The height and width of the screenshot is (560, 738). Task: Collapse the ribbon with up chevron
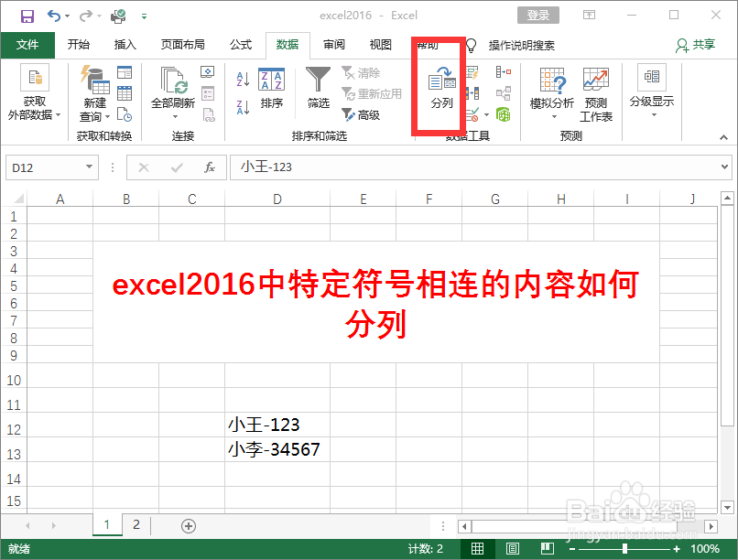[723, 137]
